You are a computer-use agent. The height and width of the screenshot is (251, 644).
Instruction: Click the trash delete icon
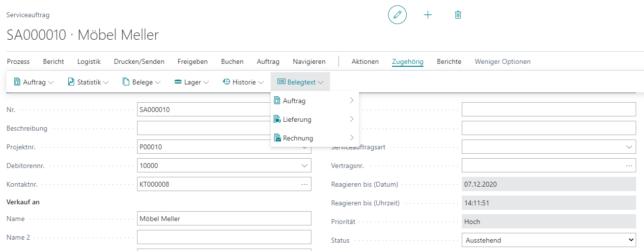(x=458, y=15)
